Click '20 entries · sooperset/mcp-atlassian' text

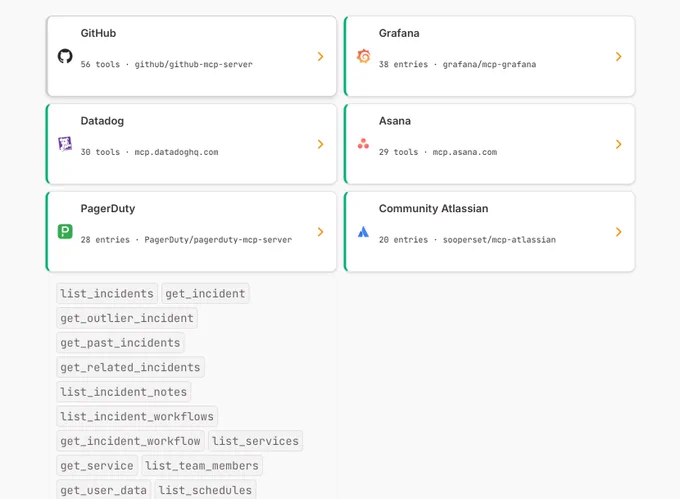(x=468, y=240)
